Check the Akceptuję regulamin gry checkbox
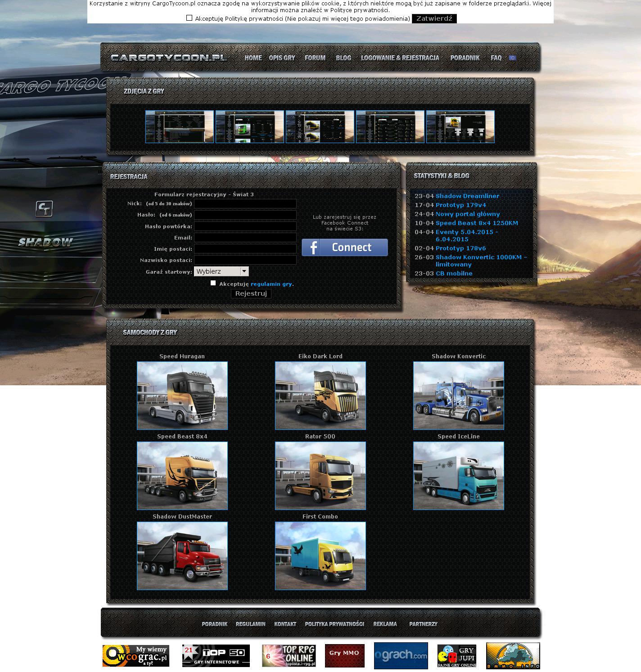The image size is (641, 672). coord(213,283)
